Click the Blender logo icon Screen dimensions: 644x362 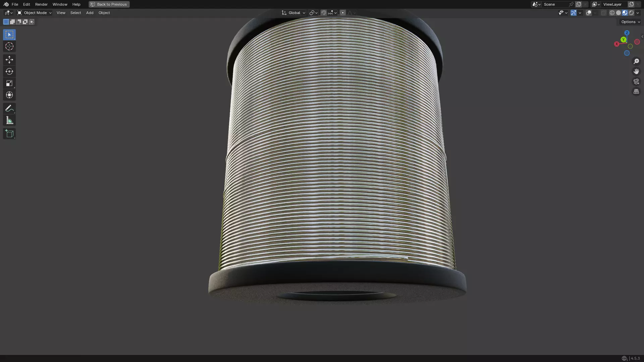pyautogui.click(x=6, y=4)
